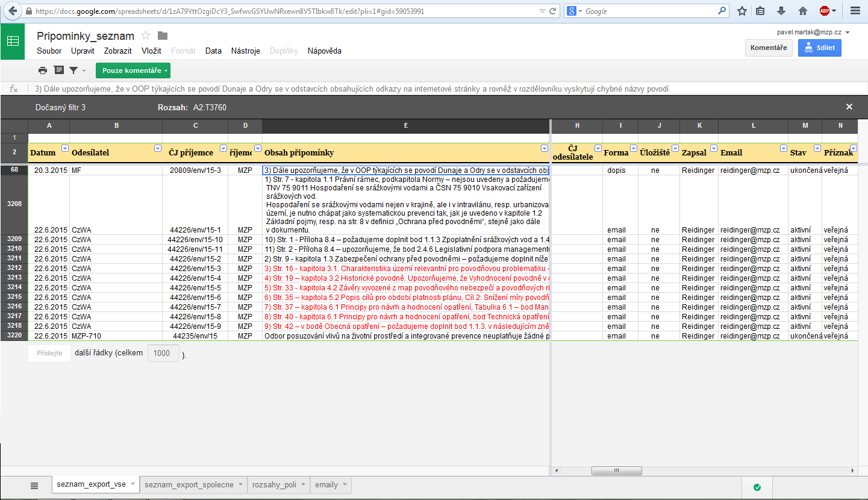This screenshot has height=500, width=868.
Task: Open the emaily tab dropdown arrow
Action: pos(344,484)
